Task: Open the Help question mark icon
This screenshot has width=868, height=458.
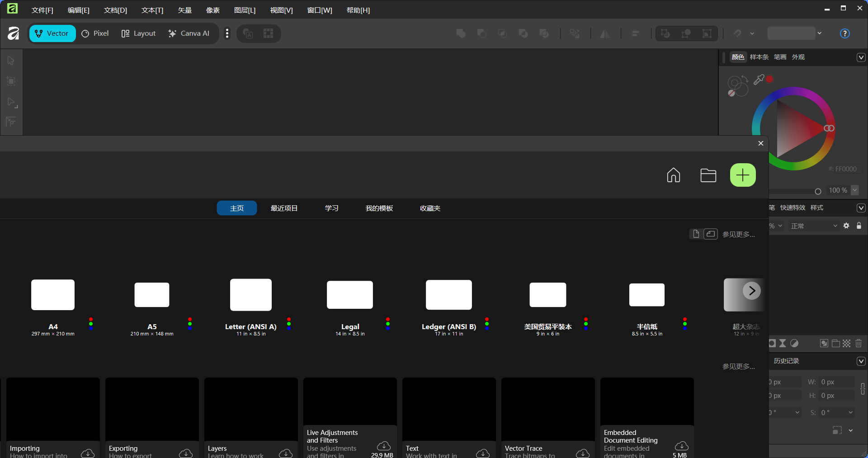Action: 845,33
